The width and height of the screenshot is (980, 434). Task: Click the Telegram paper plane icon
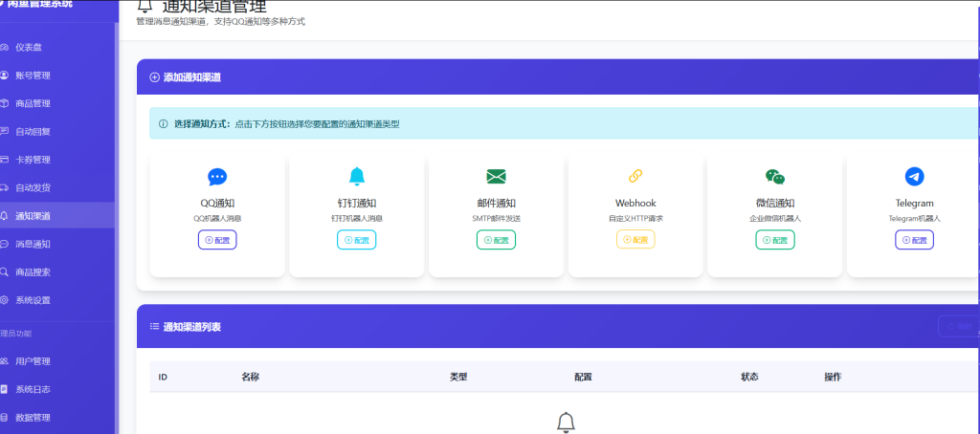coord(914,177)
